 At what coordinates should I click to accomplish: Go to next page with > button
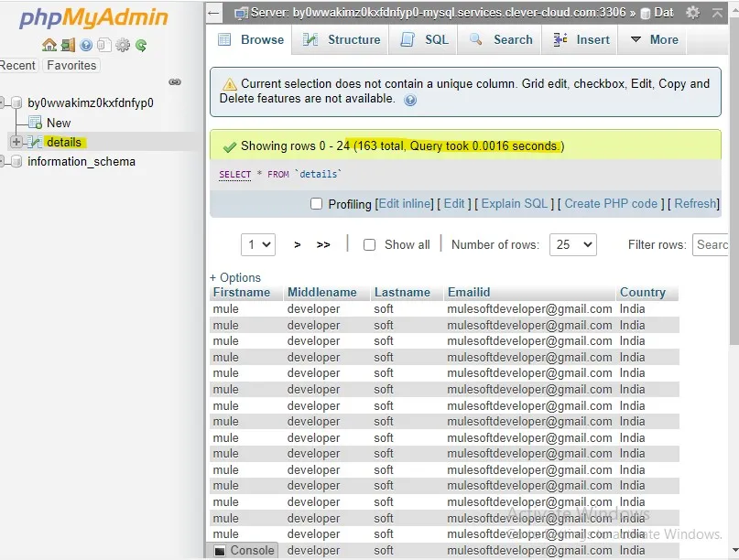pyautogui.click(x=297, y=245)
